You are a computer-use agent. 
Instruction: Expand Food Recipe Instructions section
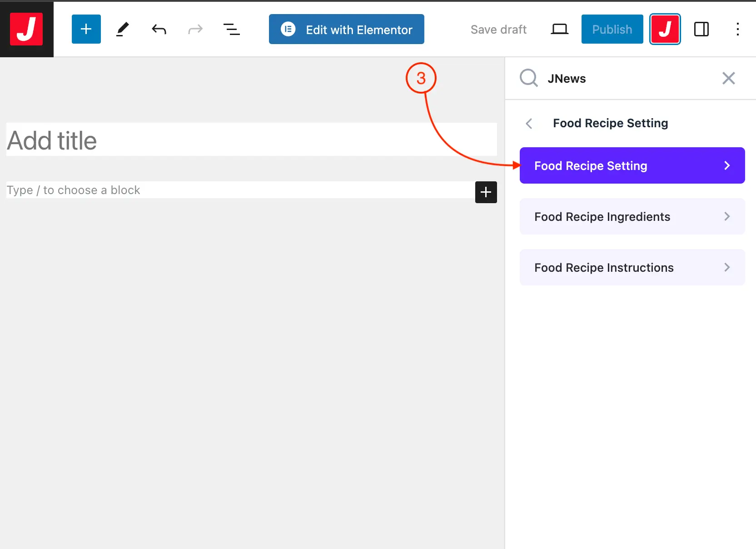(x=632, y=267)
